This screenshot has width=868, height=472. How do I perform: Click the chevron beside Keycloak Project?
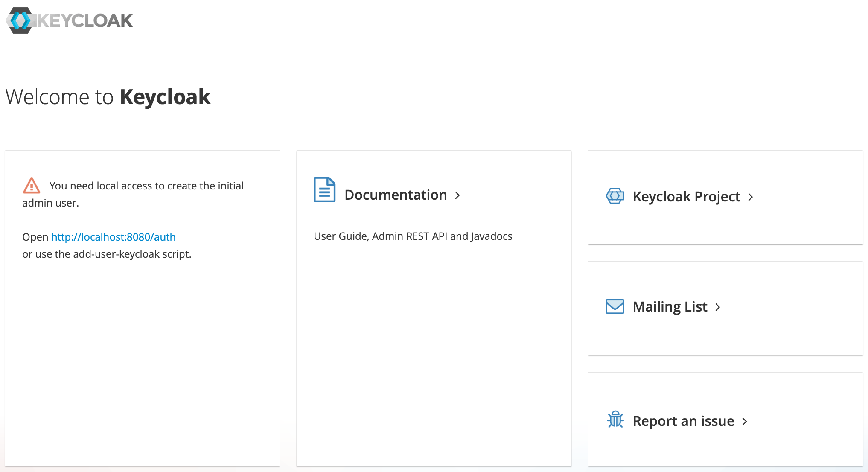click(x=751, y=197)
